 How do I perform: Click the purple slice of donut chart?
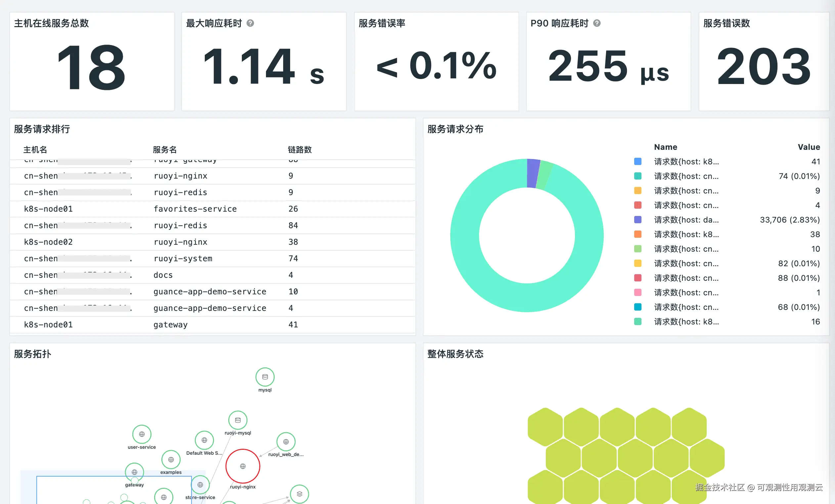[532, 173]
